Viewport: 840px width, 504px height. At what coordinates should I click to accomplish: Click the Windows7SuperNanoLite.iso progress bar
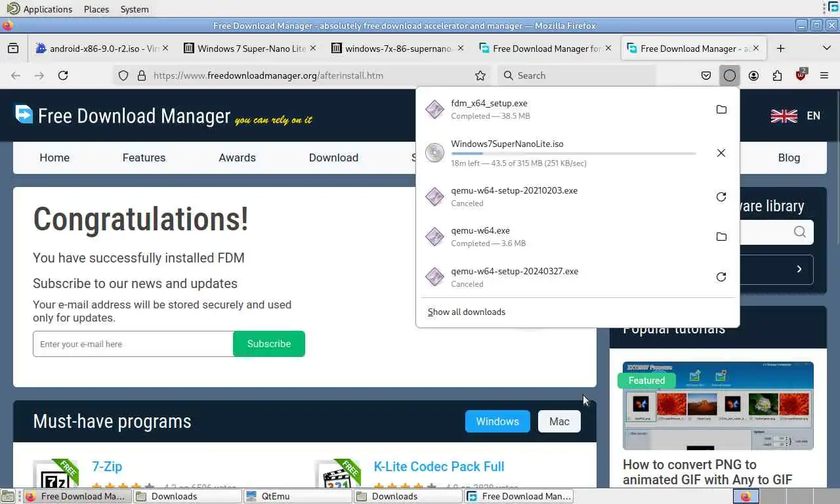click(x=574, y=154)
